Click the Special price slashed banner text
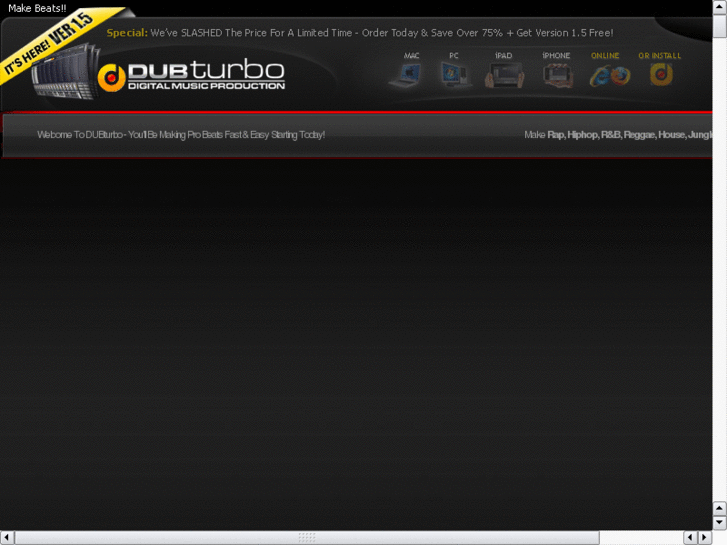Viewport: 727px width, 545px height. pos(360,33)
